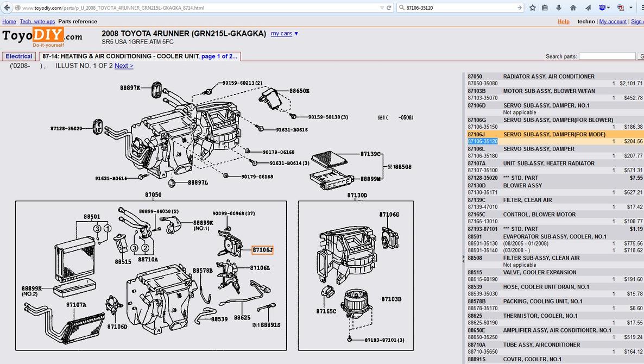Screen dimensions: 644x364
Task: Open the my cars dropdown
Action: [284, 33]
